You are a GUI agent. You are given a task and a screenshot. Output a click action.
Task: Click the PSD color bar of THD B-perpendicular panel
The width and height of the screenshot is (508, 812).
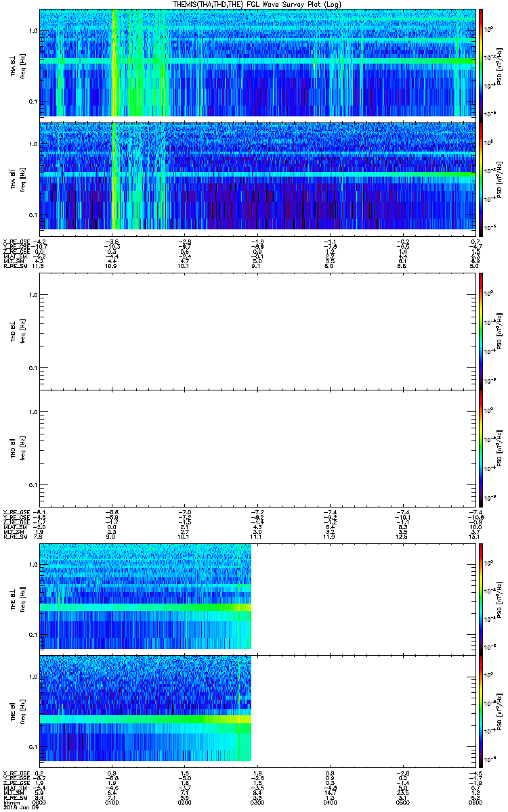pos(481,330)
